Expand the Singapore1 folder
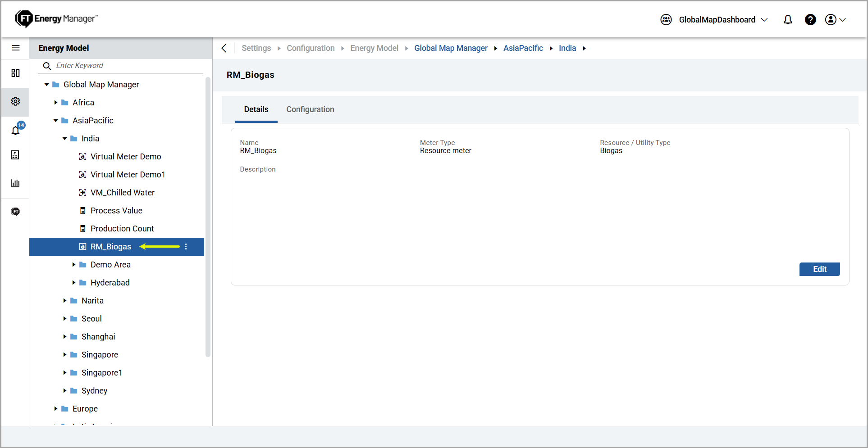 click(64, 373)
